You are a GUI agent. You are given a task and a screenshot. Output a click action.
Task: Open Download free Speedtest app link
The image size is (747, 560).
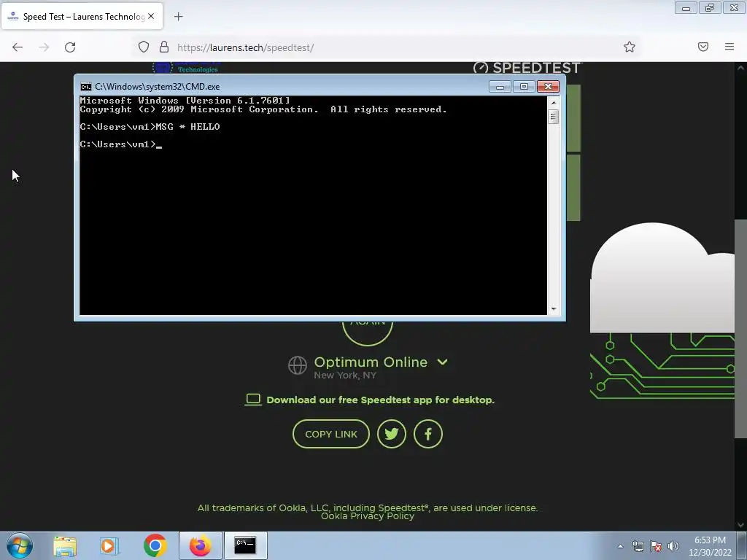pyautogui.click(x=380, y=400)
